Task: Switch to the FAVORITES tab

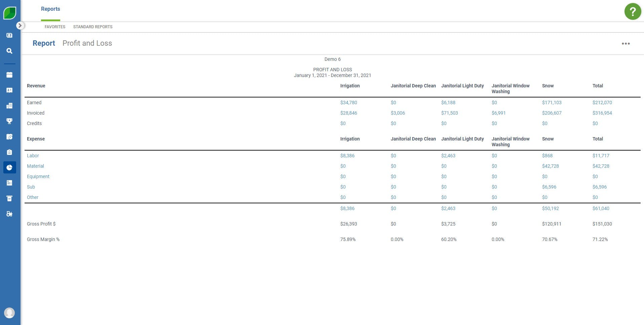Action: point(55,27)
